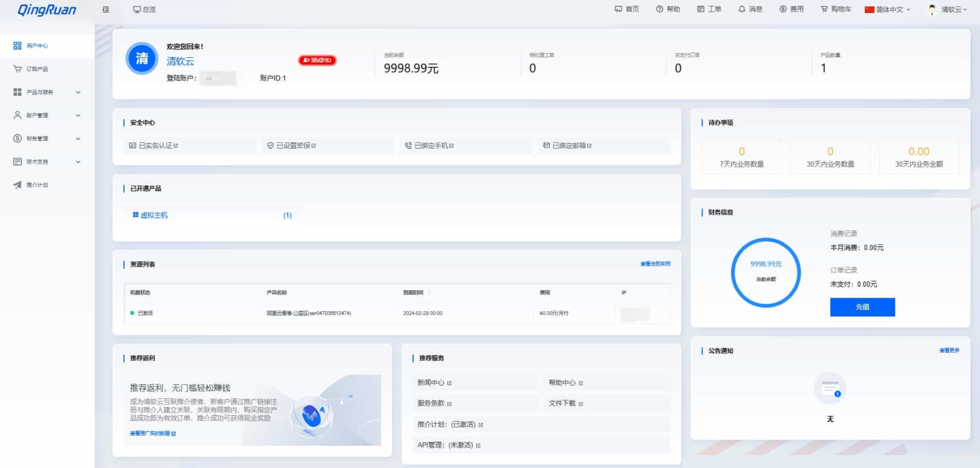Click the 账户管理 person icon
The height and width of the screenshot is (468, 980).
click(18, 115)
